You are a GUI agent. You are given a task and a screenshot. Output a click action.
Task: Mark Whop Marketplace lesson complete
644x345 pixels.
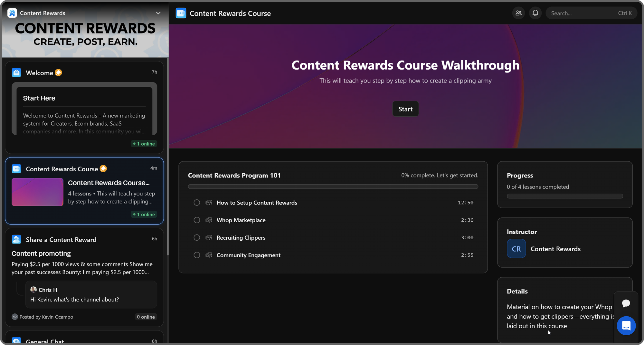tap(197, 220)
